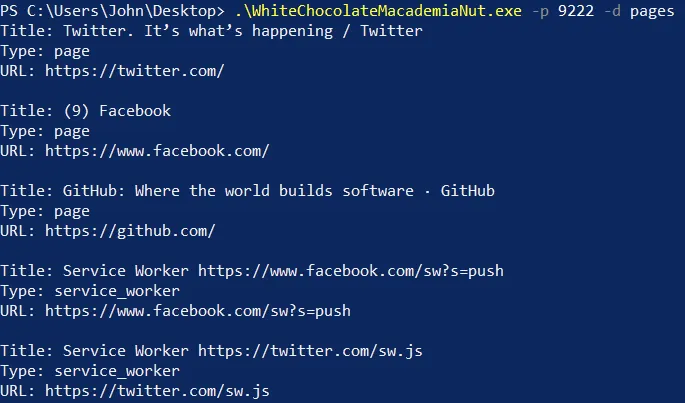Click the -p flag in command
The height and width of the screenshot is (403, 685).
[x=540, y=11]
